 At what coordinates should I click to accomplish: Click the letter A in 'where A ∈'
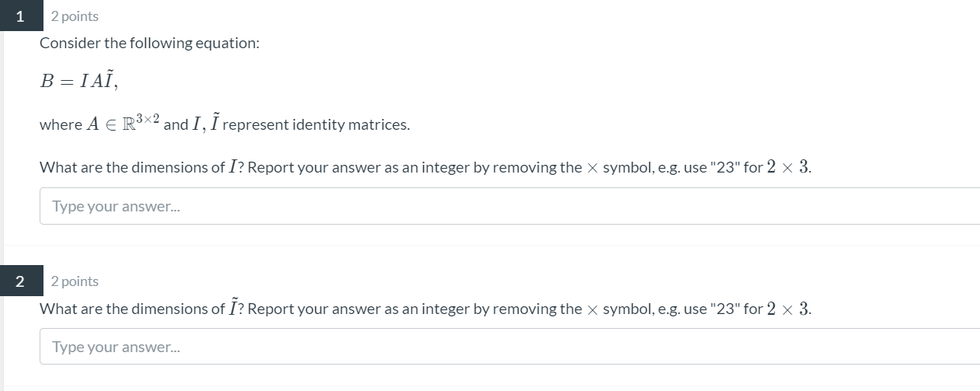click(x=92, y=124)
